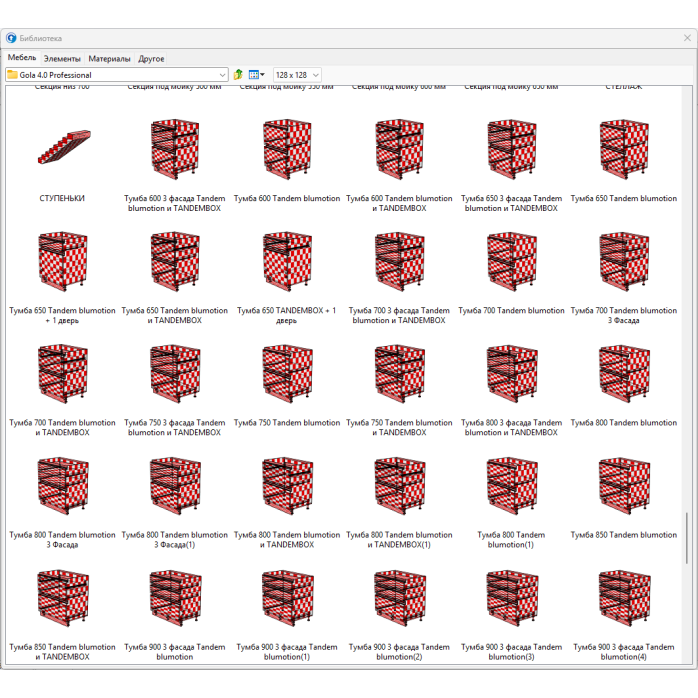Select Тумба 700 3 фасада Tandem blumotion и TANDEMBOX thumbnail
The width and height of the screenshot is (698, 698).
pyautogui.click(x=399, y=261)
